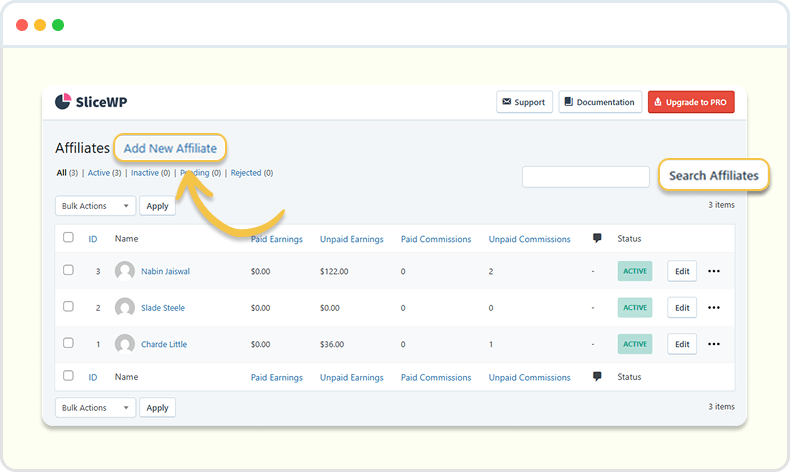Open the top Bulk Actions dropdown

point(95,206)
